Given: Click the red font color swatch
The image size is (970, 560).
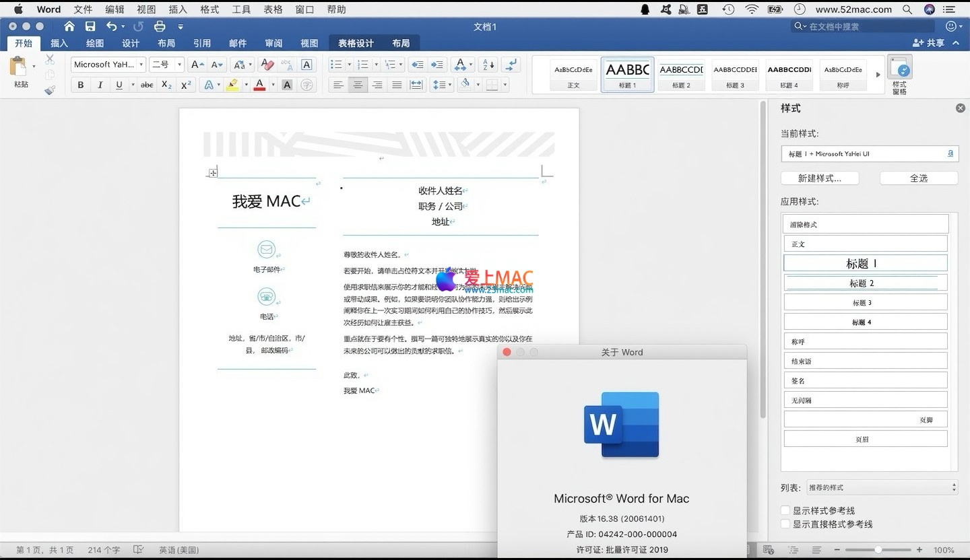Looking at the screenshot, I should 259,85.
